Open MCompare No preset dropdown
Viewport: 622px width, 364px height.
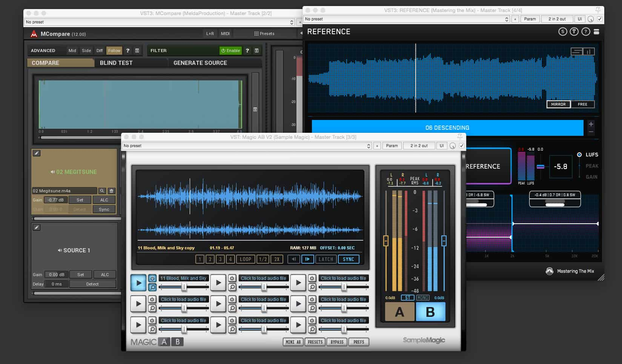pyautogui.click(x=160, y=22)
